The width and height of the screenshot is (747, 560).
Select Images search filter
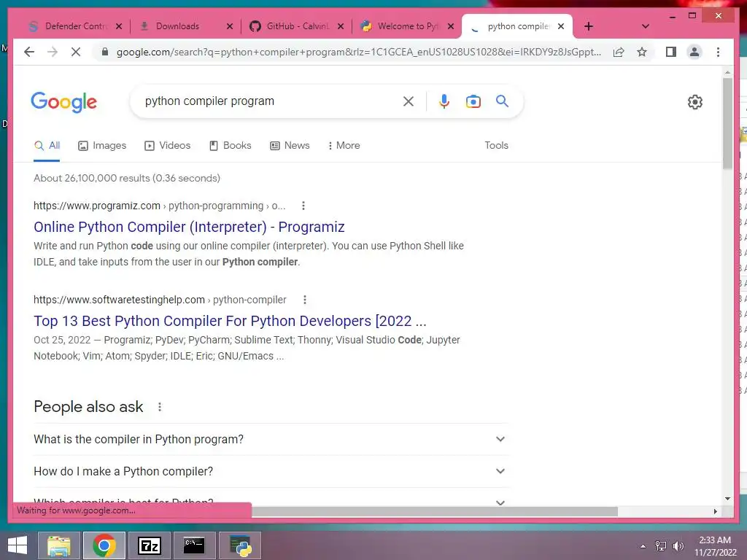click(x=102, y=145)
